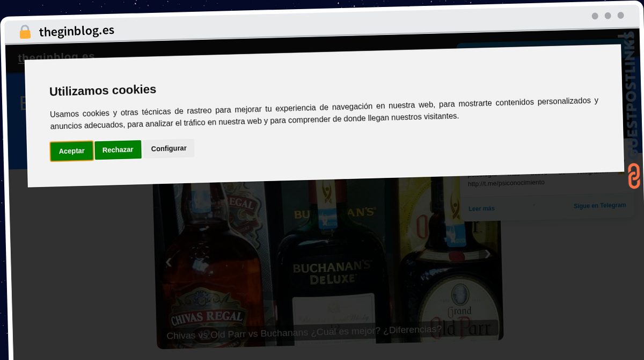The height and width of the screenshot is (360, 644).
Task: Go to previous slide using left arrow
Action: click(169, 262)
